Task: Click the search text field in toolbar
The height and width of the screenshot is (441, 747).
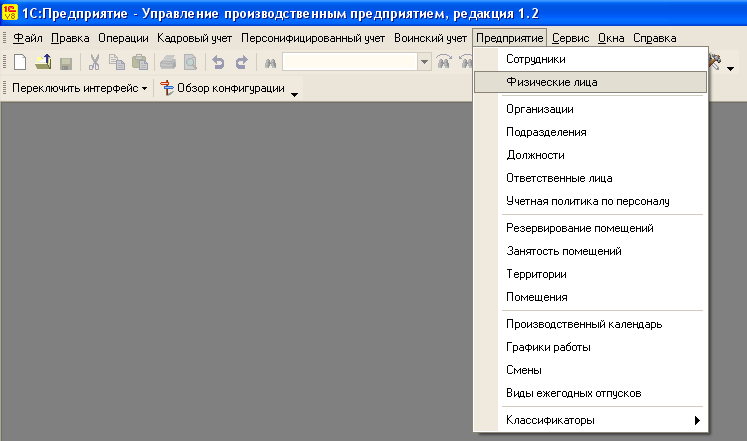Action: point(350,62)
